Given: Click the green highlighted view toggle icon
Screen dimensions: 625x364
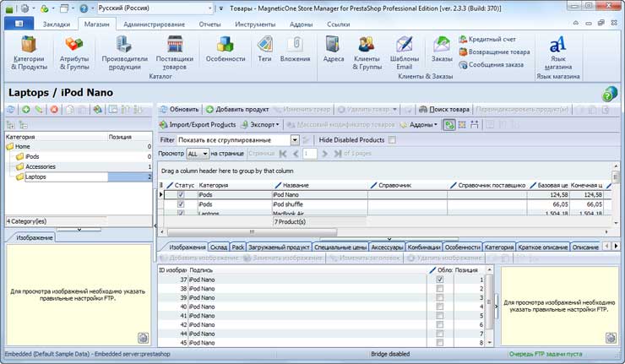Looking at the screenshot, I should pos(449,125).
